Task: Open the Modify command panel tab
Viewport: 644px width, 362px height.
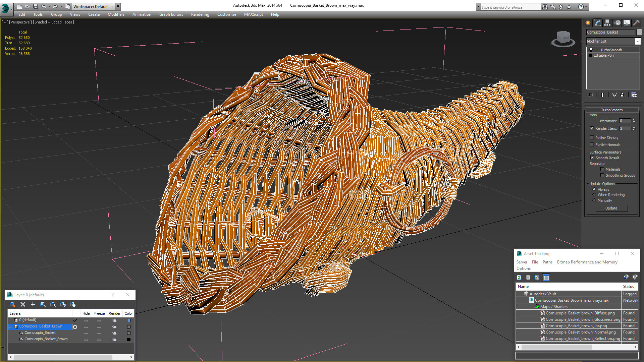Action: point(598,23)
